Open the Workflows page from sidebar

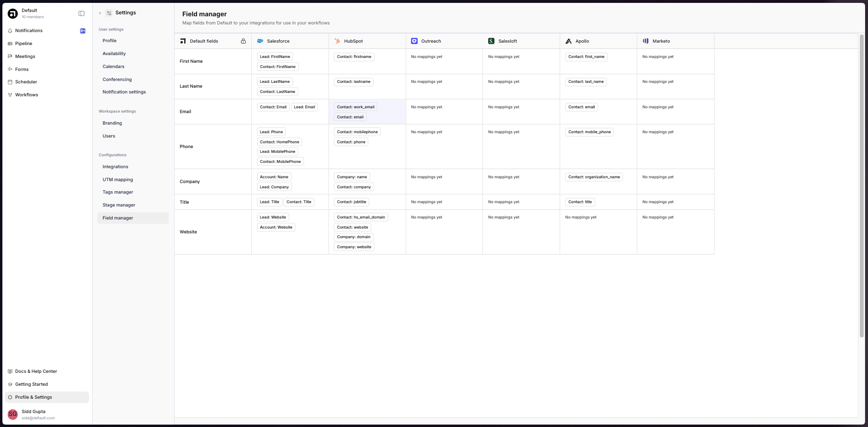click(47, 95)
